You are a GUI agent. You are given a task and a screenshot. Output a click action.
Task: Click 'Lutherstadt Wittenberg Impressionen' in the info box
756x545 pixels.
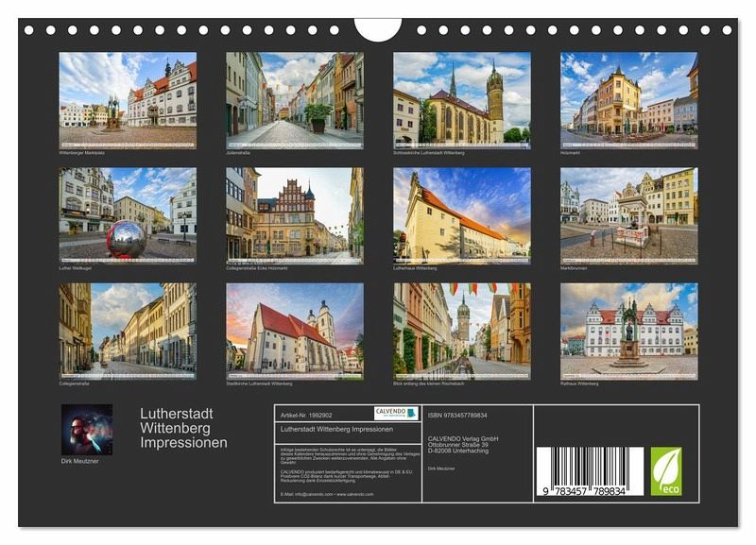(337, 430)
